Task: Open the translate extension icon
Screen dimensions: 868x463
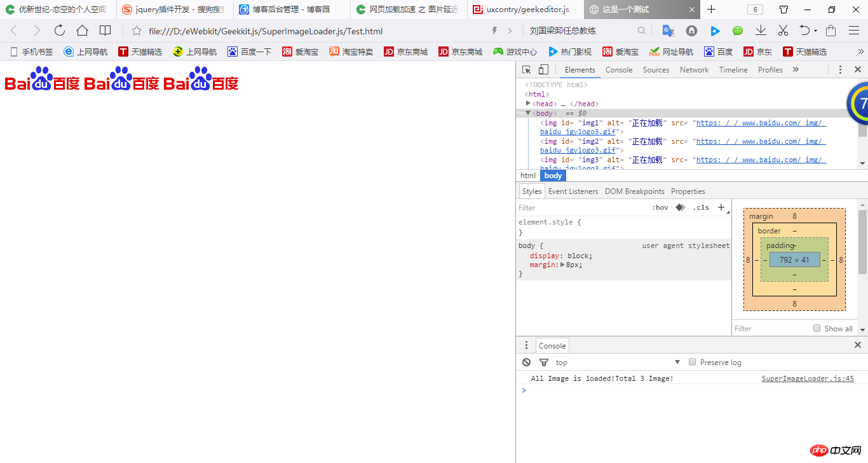Action: (668, 31)
